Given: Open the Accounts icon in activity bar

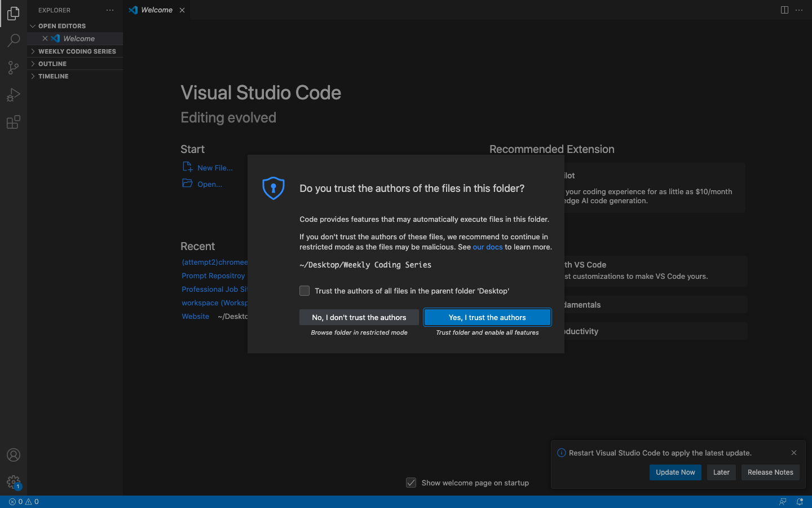Looking at the screenshot, I should (14, 455).
